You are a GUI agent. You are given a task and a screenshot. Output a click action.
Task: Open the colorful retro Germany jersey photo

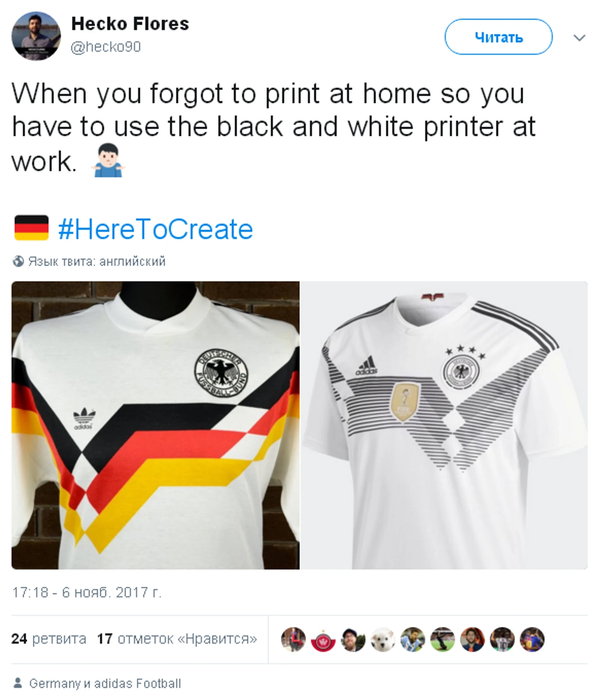coord(155,425)
